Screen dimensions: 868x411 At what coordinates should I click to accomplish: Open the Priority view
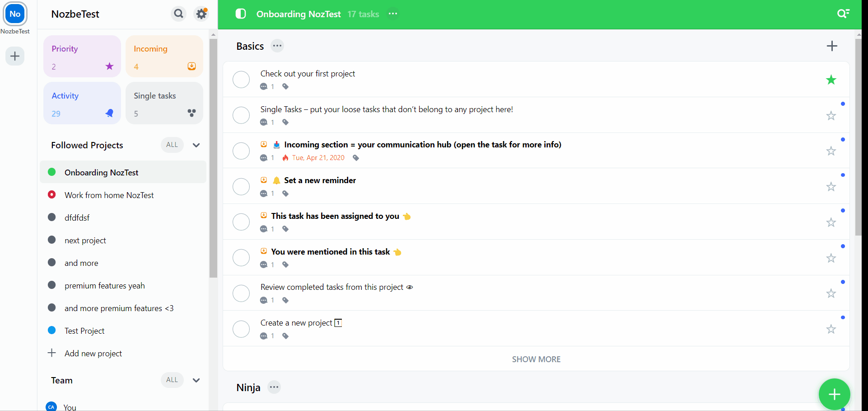pyautogui.click(x=82, y=57)
